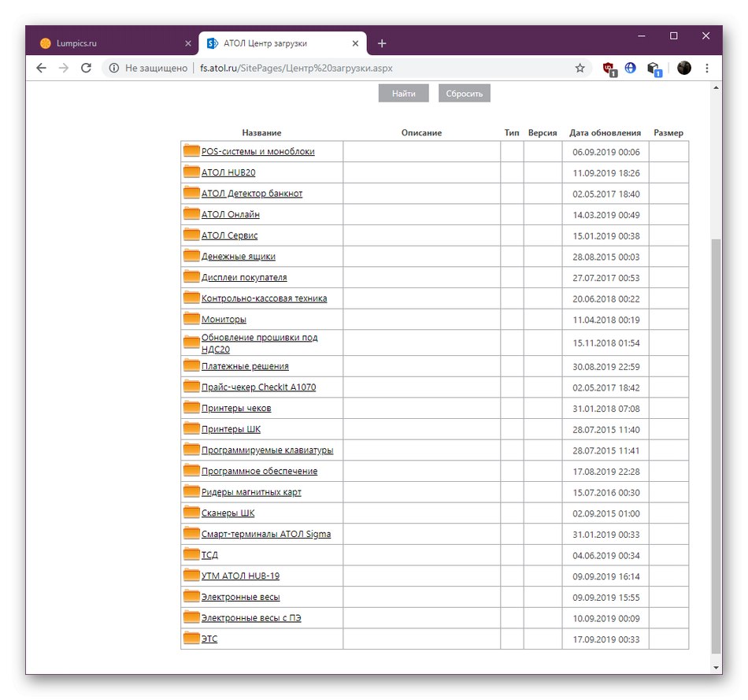Open the user profile avatar
The width and height of the screenshot is (748, 700).
coord(684,68)
